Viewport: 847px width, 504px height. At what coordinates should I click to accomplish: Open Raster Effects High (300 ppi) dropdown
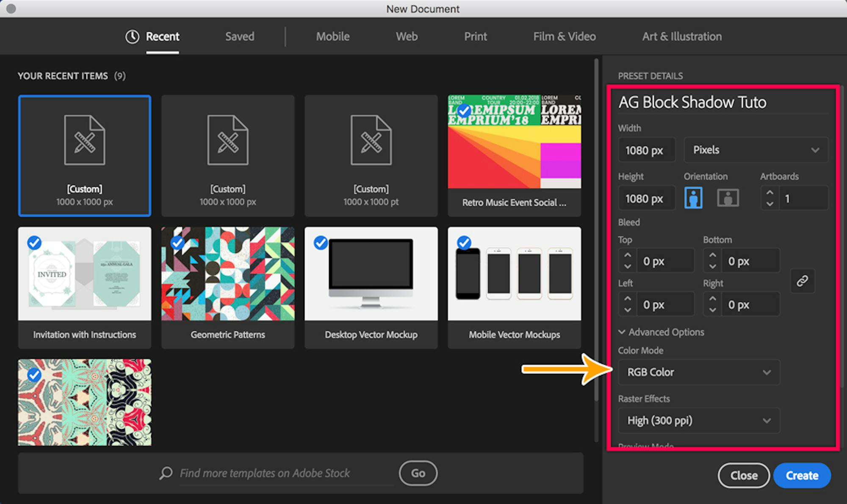[x=699, y=421]
